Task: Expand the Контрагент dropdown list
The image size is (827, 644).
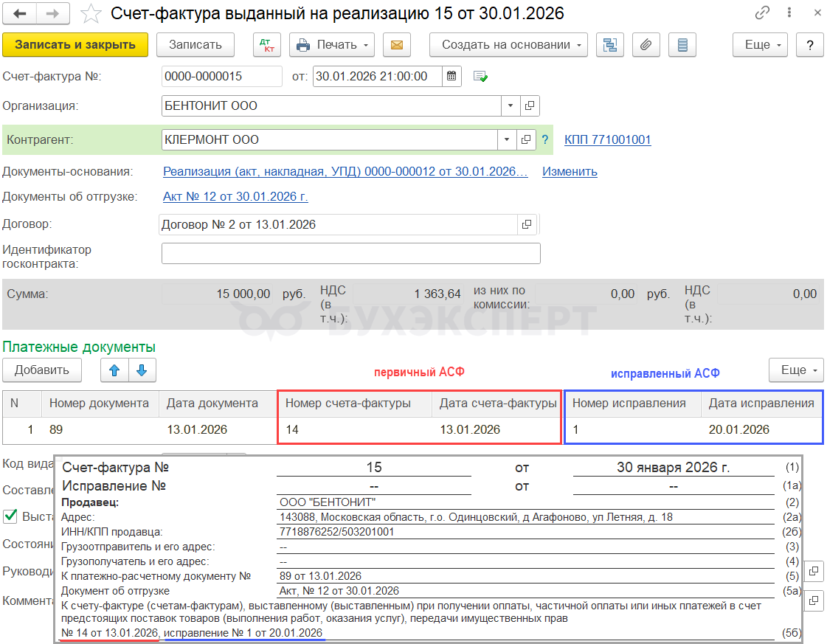Action: pos(507,139)
